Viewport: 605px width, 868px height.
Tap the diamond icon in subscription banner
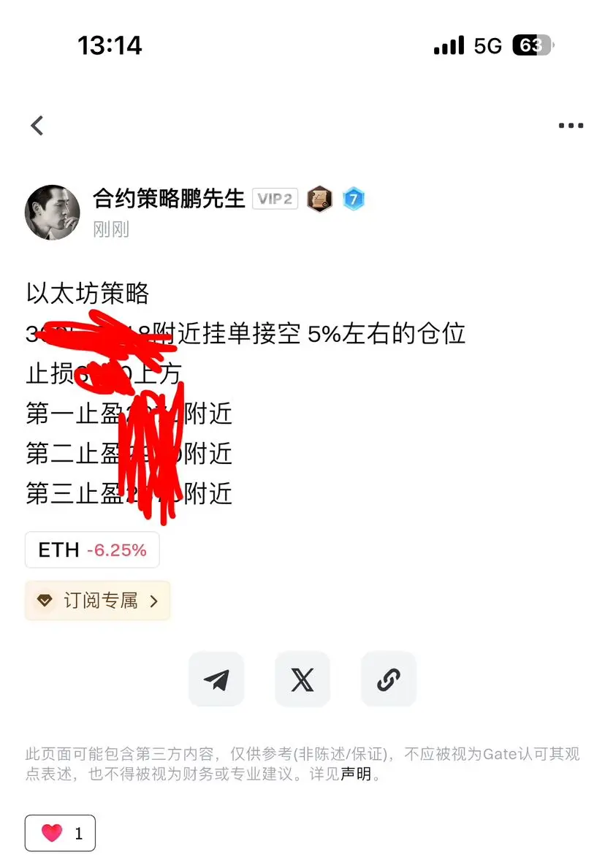point(45,601)
